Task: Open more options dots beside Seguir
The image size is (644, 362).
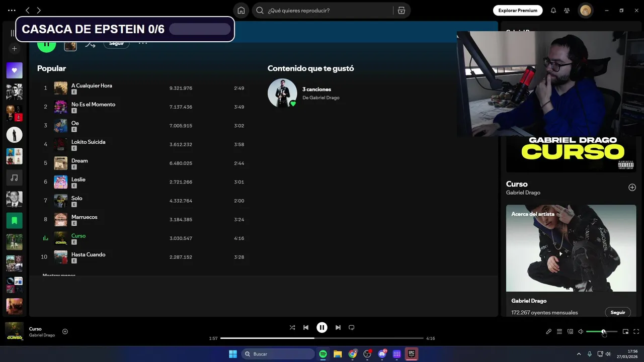Action: coord(143,44)
